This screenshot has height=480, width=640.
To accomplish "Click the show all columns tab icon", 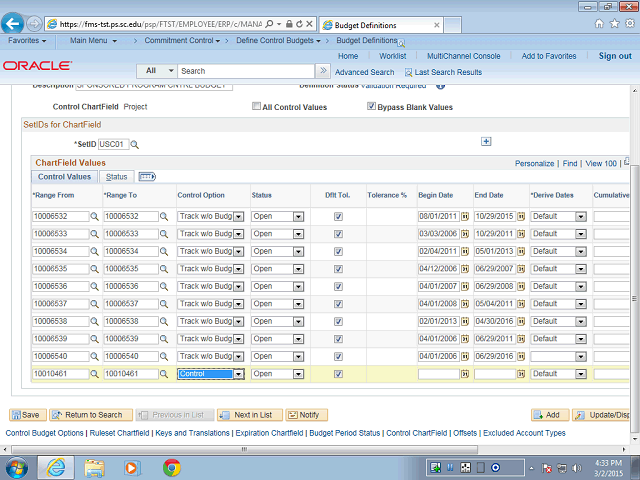I will (147, 177).
